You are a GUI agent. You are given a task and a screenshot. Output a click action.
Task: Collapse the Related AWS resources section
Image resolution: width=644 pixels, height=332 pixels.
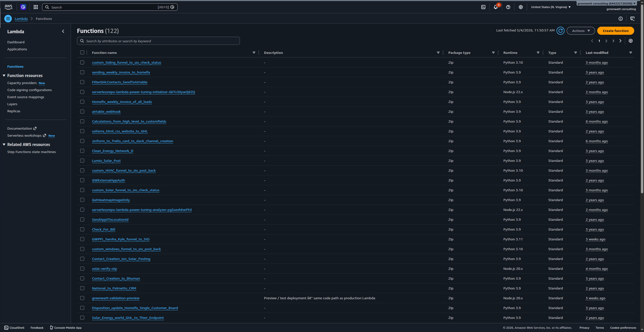coord(4,144)
